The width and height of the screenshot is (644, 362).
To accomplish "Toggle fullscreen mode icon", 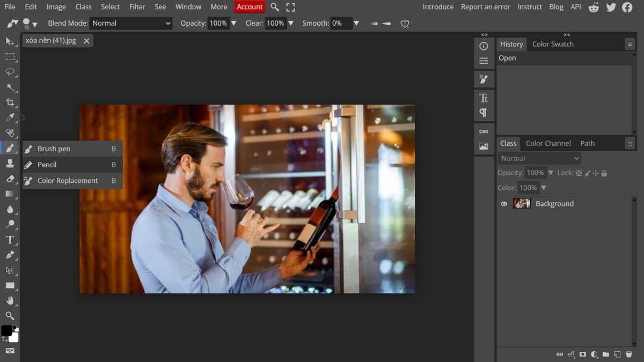I will pyautogui.click(x=290, y=7).
